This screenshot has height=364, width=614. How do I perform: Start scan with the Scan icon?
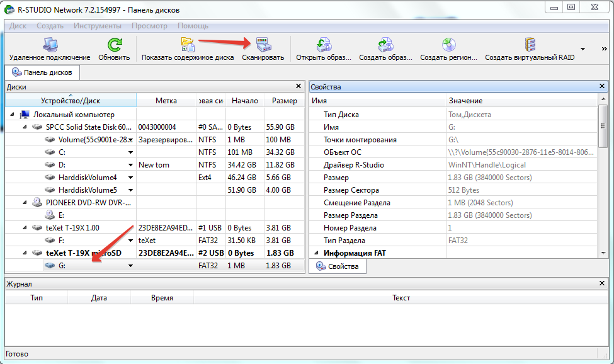coord(263,45)
